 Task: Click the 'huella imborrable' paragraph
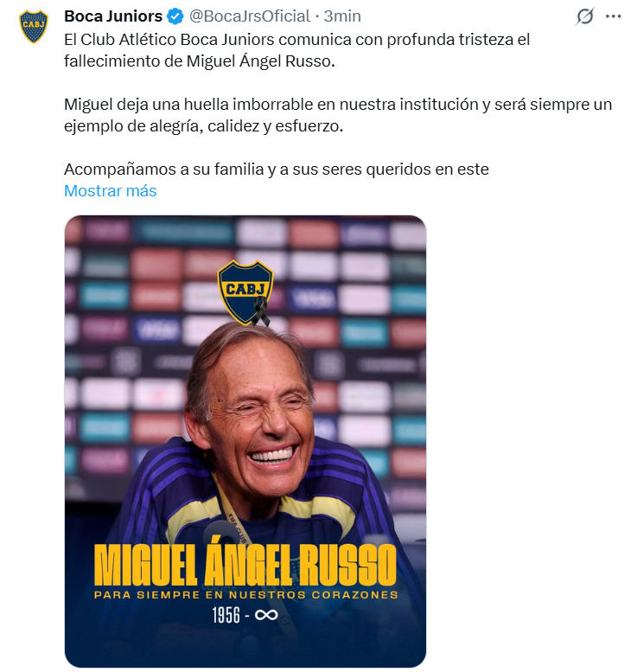338,115
